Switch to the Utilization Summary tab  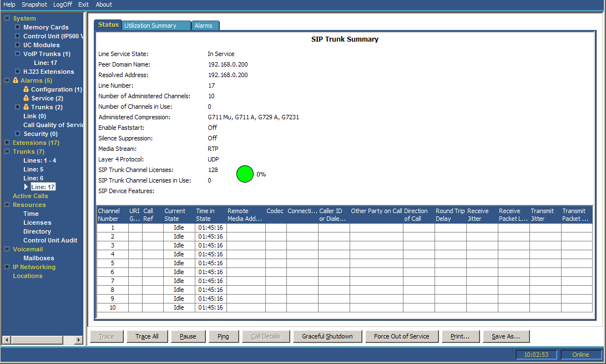[x=156, y=26]
